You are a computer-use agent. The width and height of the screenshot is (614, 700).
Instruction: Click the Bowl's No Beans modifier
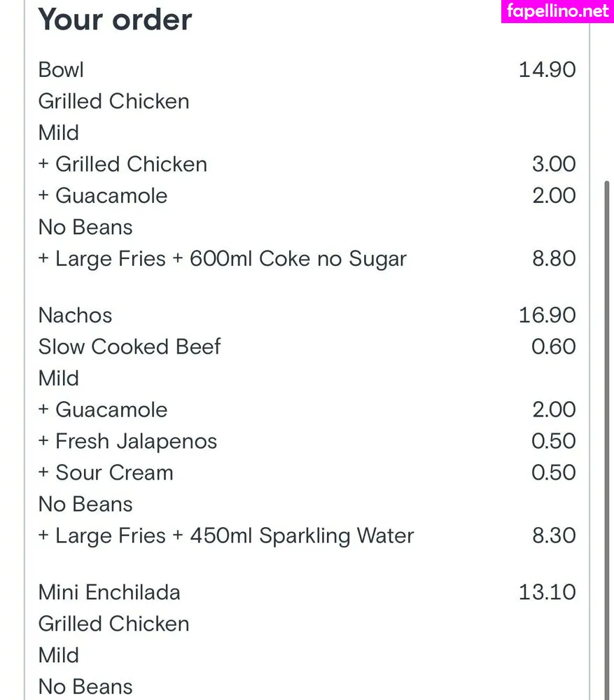85,227
